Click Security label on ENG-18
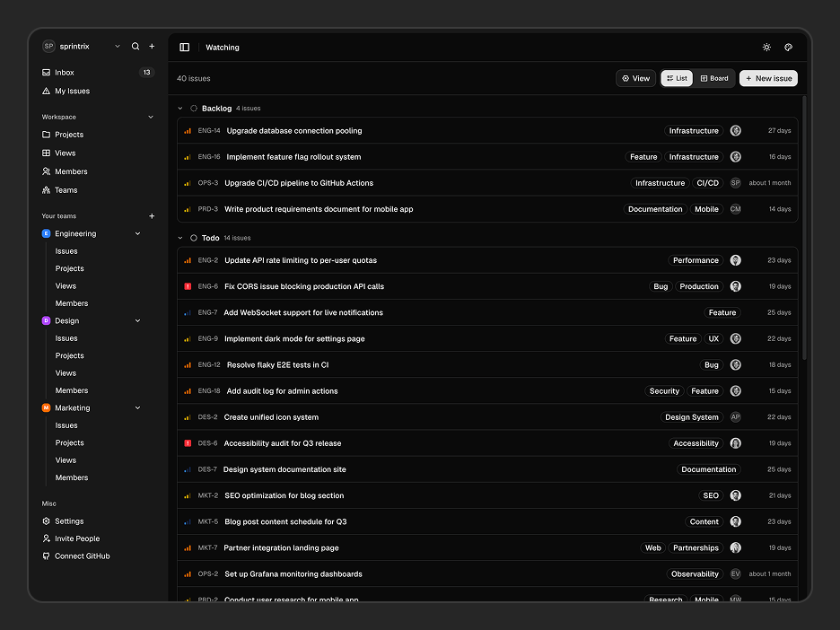The image size is (840, 630). [664, 391]
